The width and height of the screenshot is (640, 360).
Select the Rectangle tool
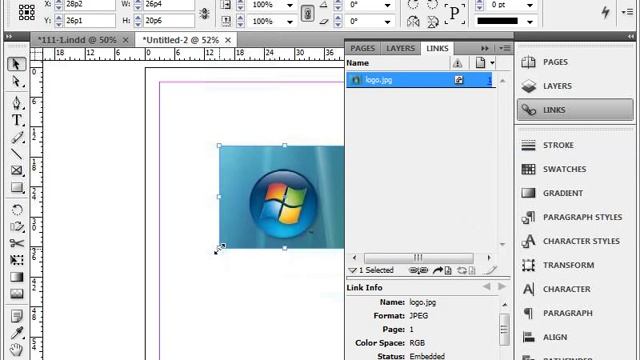pyautogui.click(x=16, y=187)
